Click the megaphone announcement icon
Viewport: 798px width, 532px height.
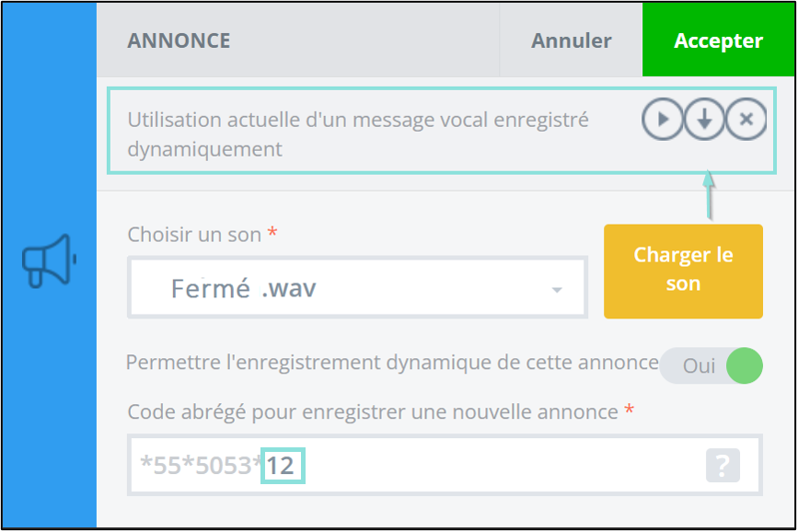(x=50, y=260)
